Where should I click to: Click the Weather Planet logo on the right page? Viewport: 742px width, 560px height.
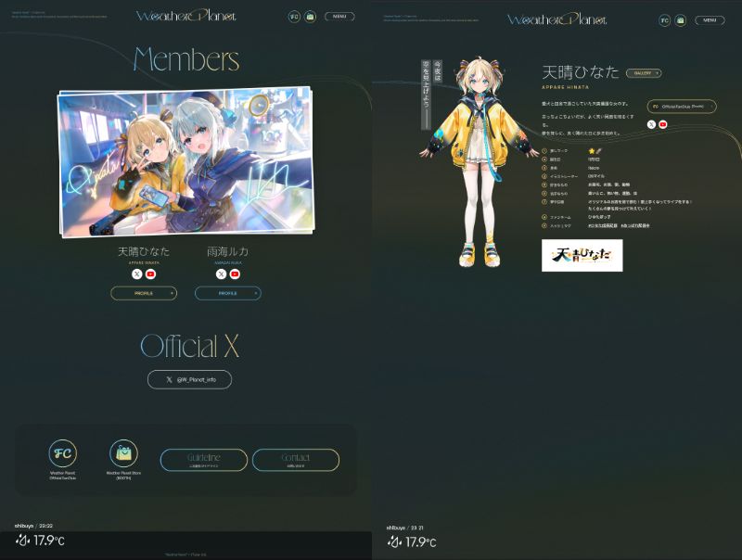click(x=557, y=19)
